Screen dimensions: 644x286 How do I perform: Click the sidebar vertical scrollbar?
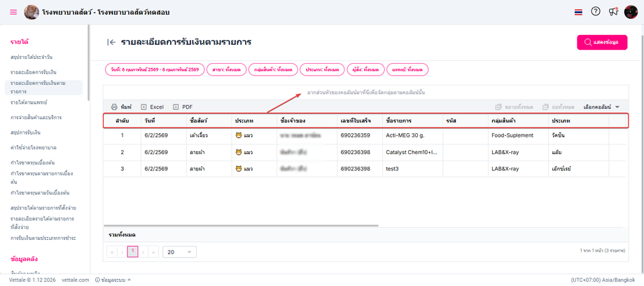88,62
